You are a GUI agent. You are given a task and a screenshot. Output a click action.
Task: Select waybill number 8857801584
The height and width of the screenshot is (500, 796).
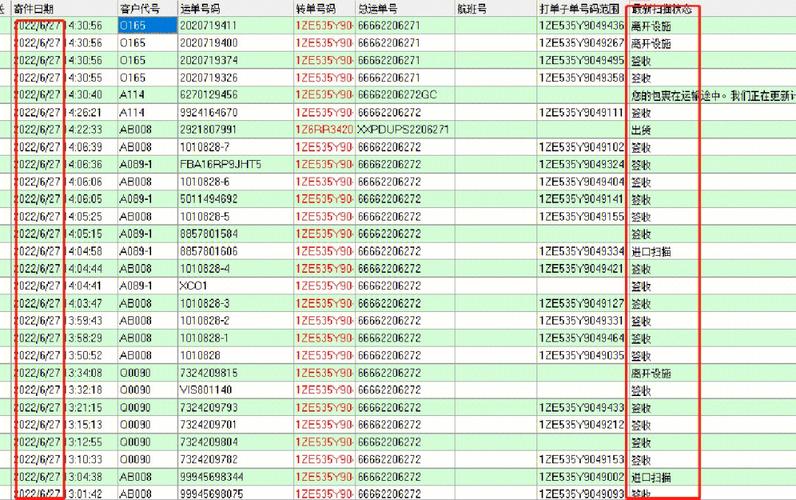click(x=209, y=234)
